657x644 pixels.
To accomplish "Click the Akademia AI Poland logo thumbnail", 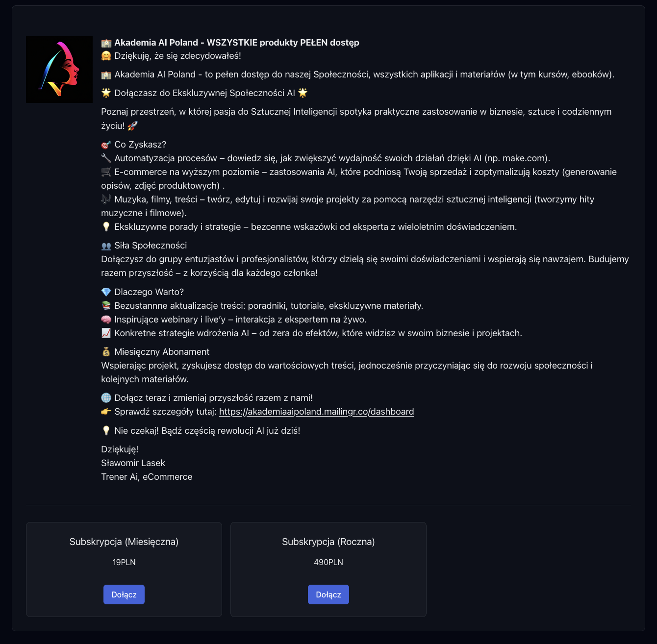I will click(59, 70).
